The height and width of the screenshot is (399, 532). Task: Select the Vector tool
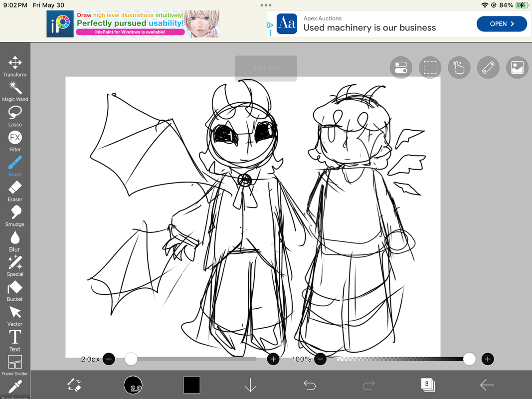[x=15, y=316]
